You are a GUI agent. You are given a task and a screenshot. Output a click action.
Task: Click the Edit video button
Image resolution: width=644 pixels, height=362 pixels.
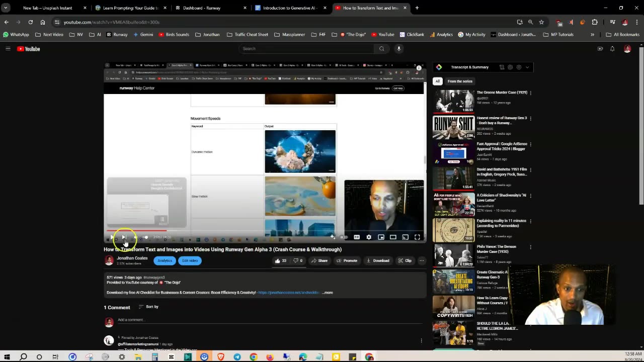(x=190, y=260)
